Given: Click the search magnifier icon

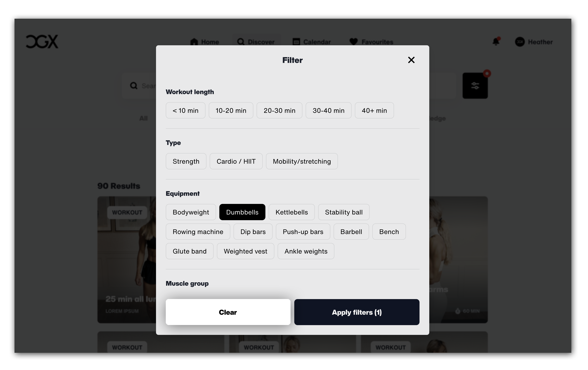Looking at the screenshot, I should click(134, 86).
